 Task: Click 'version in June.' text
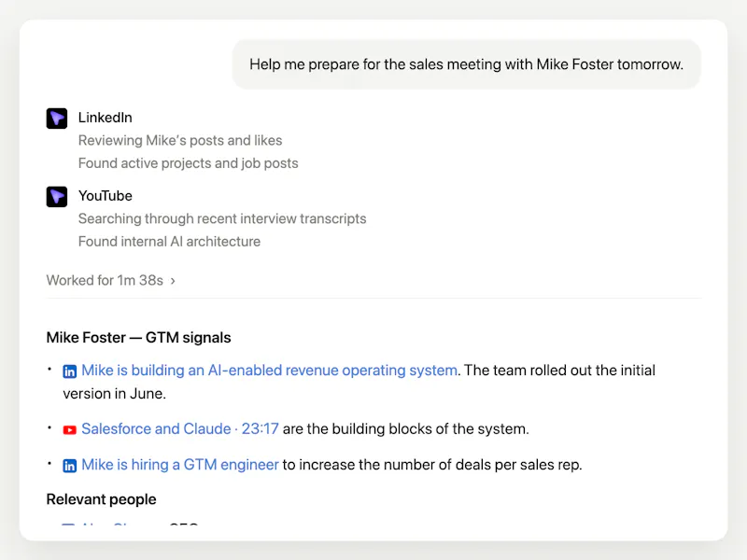(114, 394)
